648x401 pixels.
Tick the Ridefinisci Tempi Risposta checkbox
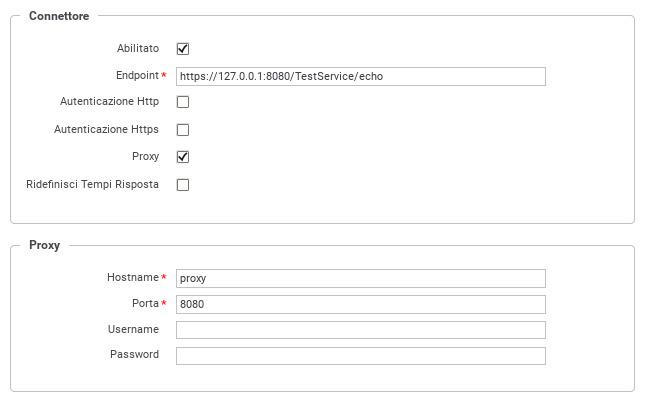(183, 185)
